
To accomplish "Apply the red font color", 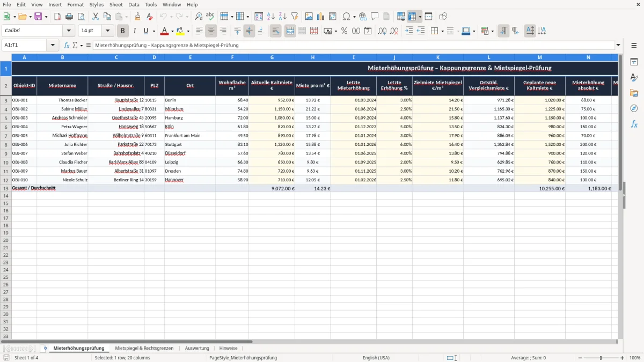I will 165,31.
